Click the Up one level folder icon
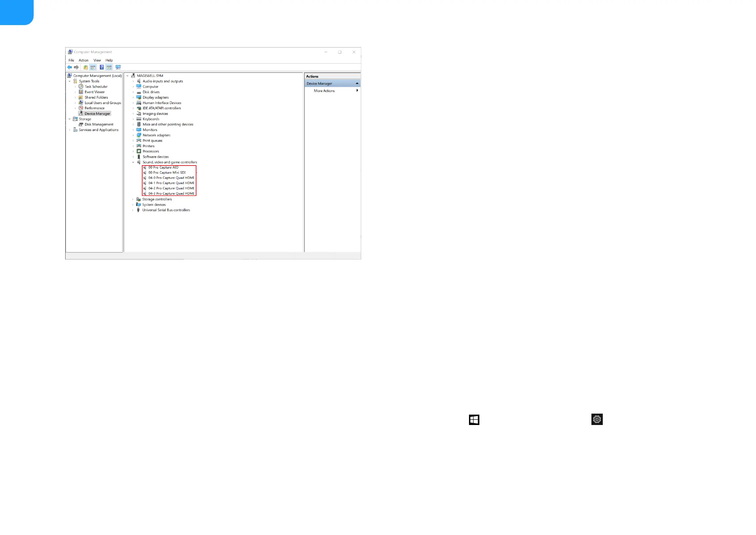Image resolution: width=756 pixels, height=535 pixels. [x=86, y=67]
